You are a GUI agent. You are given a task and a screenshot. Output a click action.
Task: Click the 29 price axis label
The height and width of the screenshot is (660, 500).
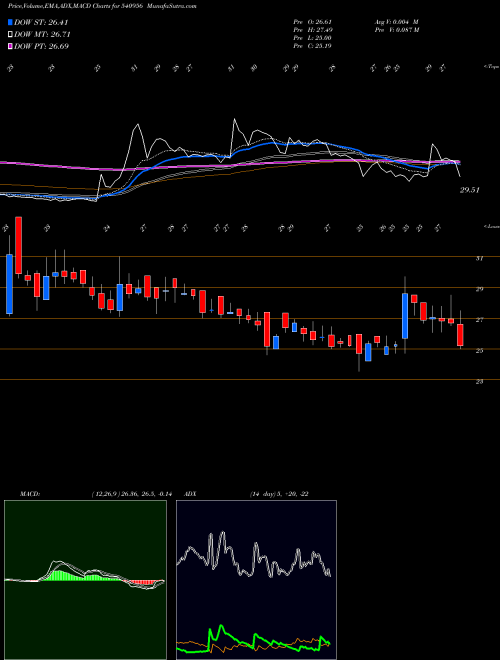pyautogui.click(x=479, y=290)
